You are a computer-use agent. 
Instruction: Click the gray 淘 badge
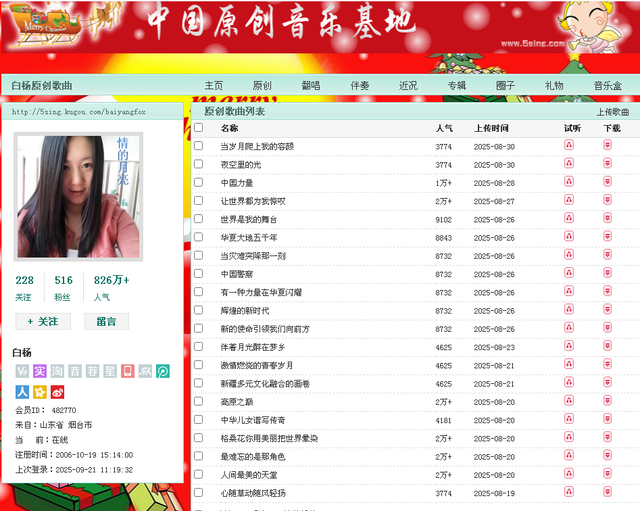(57, 371)
